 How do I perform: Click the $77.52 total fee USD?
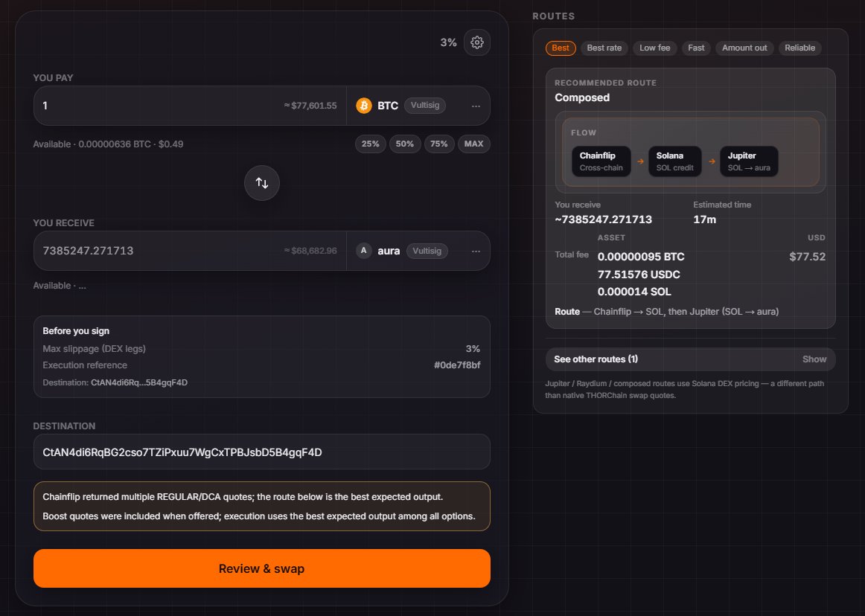click(808, 257)
